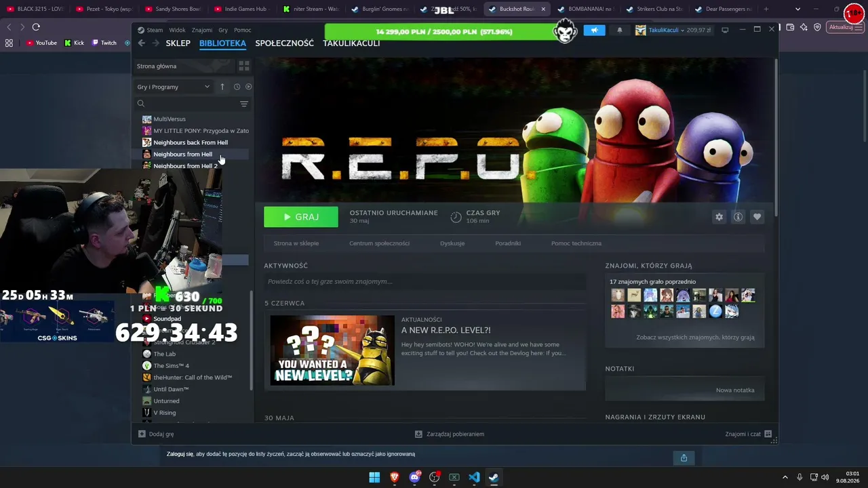Open the Kick bookmark in browser

(75, 43)
